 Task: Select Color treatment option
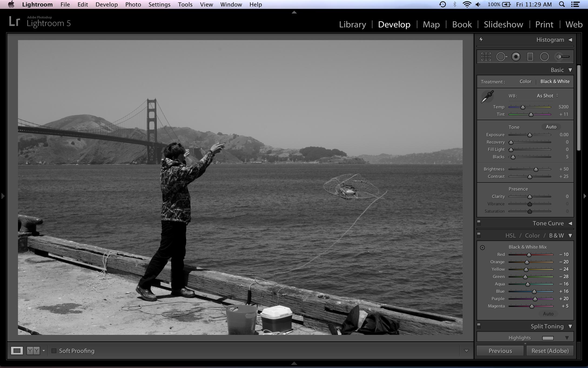coord(525,81)
